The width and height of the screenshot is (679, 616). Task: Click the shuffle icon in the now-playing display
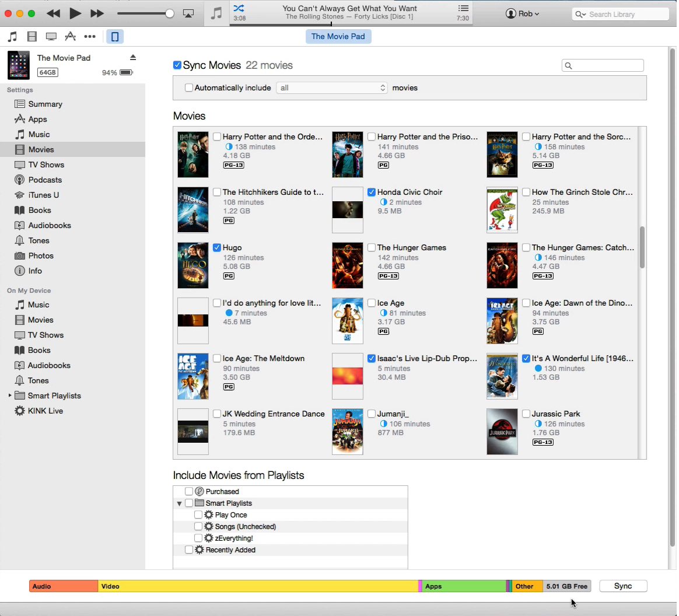(x=239, y=8)
